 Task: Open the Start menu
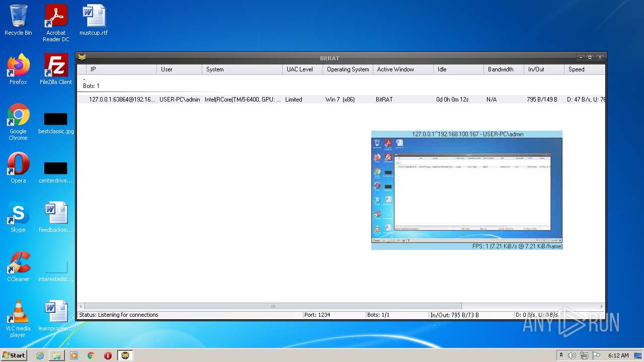pyautogui.click(x=14, y=355)
